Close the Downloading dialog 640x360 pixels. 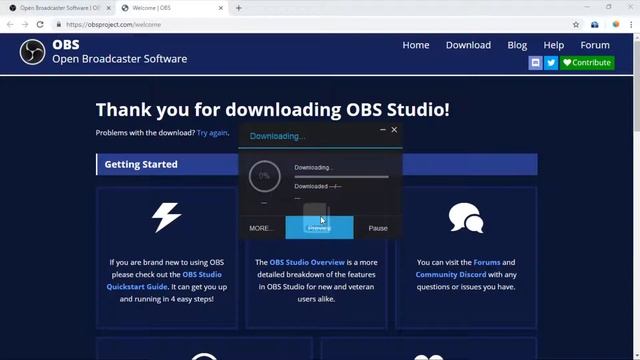click(x=394, y=130)
